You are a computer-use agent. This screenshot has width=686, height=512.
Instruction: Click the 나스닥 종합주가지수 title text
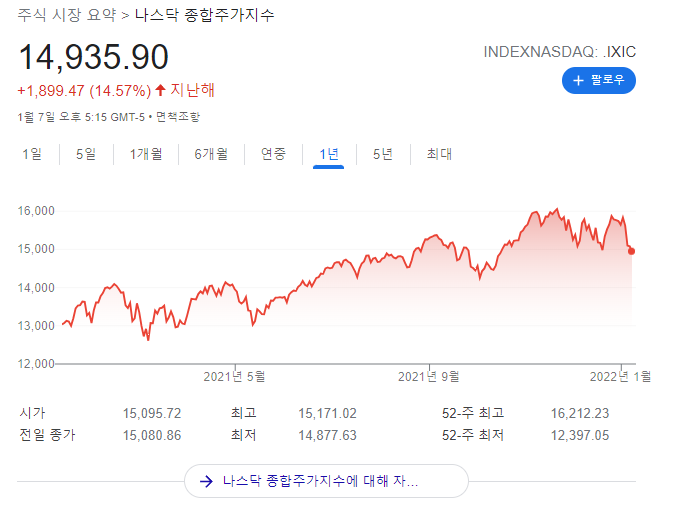pos(205,15)
